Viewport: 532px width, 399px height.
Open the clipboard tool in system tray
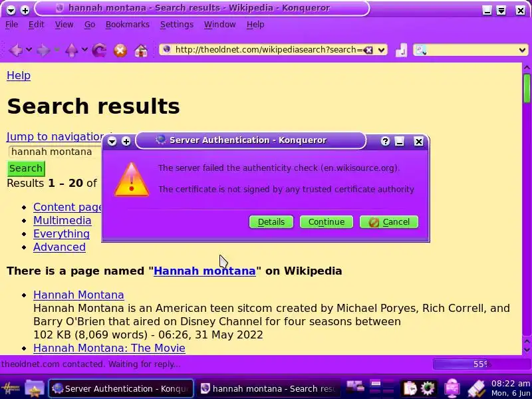(x=410, y=388)
